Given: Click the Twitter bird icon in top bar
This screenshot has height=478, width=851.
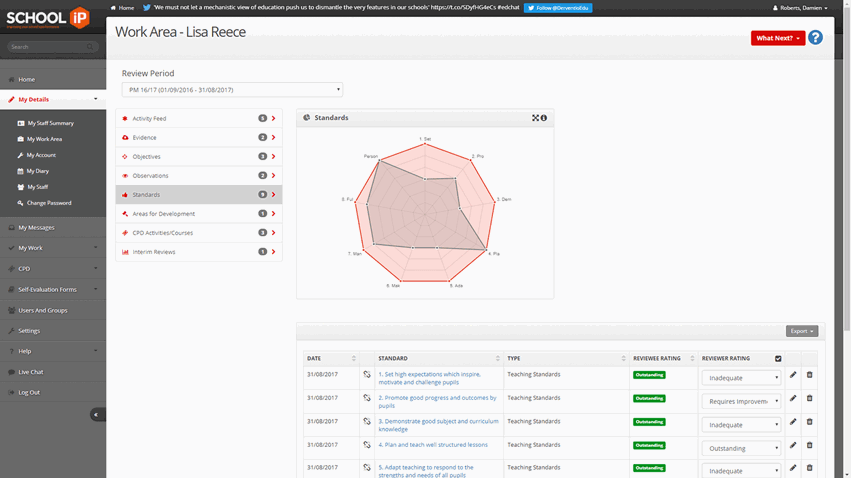Looking at the screenshot, I should (147, 8).
